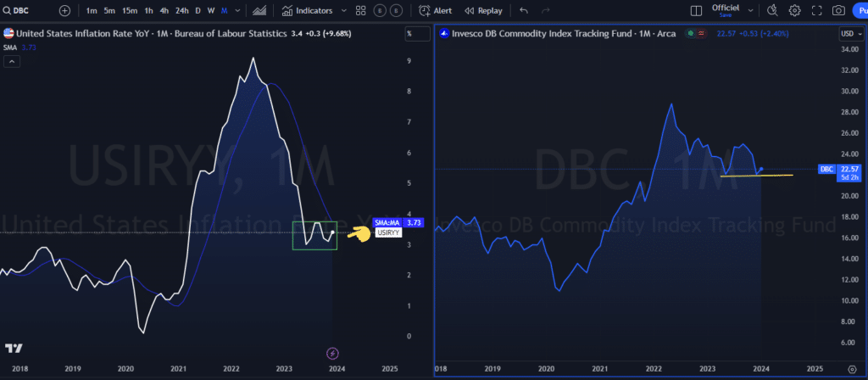
Task: Expand the time interval dropdown chevron
Action: coord(238,10)
